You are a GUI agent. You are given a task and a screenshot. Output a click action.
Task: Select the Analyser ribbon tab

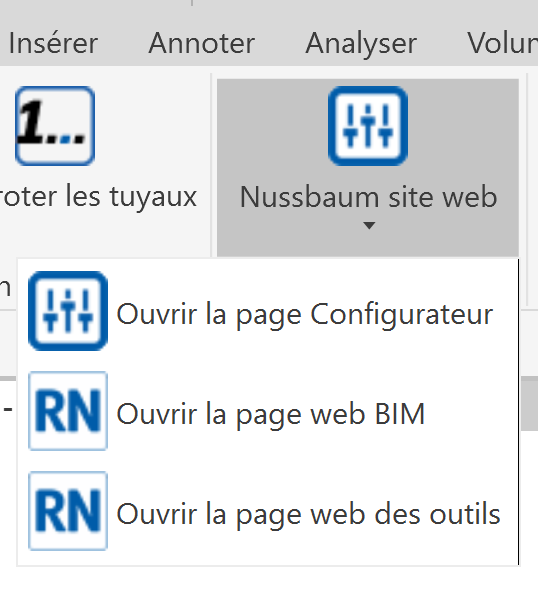coord(361,45)
